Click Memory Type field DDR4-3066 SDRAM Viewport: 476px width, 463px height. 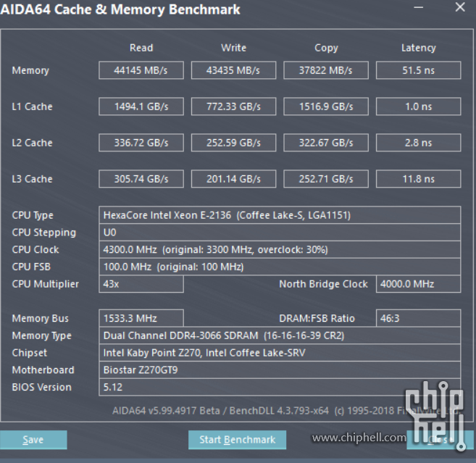(x=280, y=335)
